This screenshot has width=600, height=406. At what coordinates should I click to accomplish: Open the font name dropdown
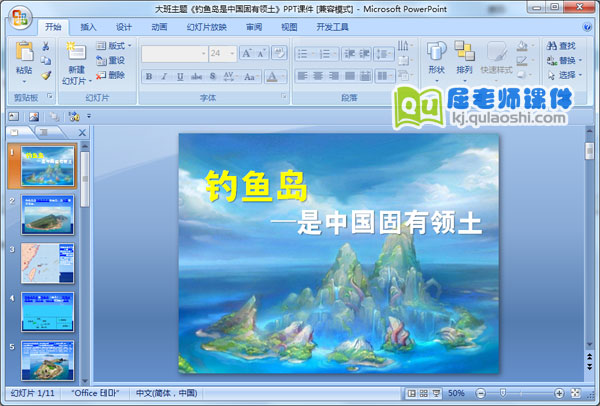(x=204, y=54)
